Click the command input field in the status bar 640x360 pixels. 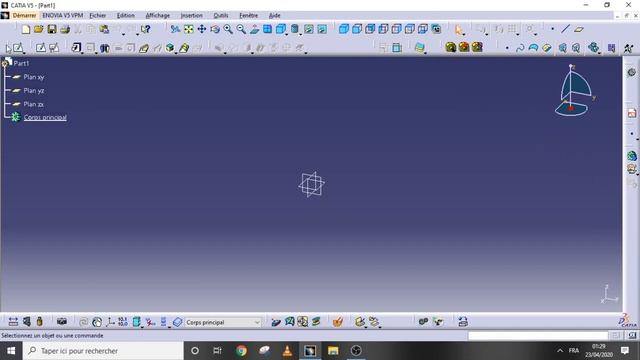[x=538, y=336]
